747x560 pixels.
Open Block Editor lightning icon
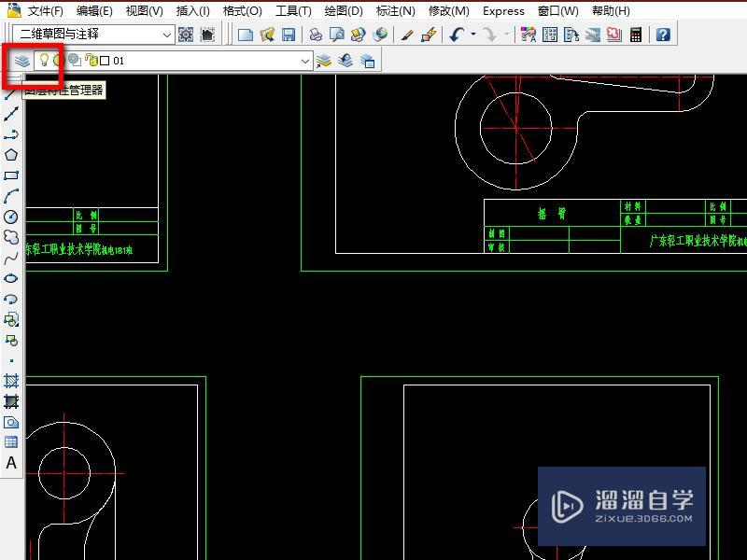pyautogui.click(x=429, y=35)
